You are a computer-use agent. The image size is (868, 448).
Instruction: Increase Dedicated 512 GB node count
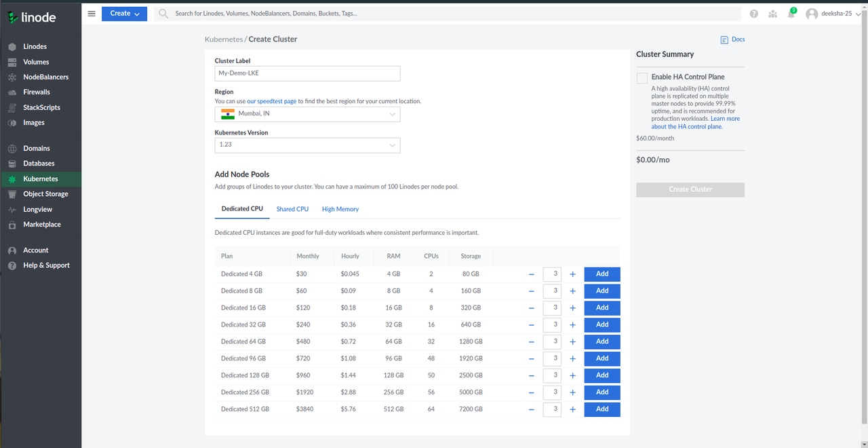pos(572,409)
